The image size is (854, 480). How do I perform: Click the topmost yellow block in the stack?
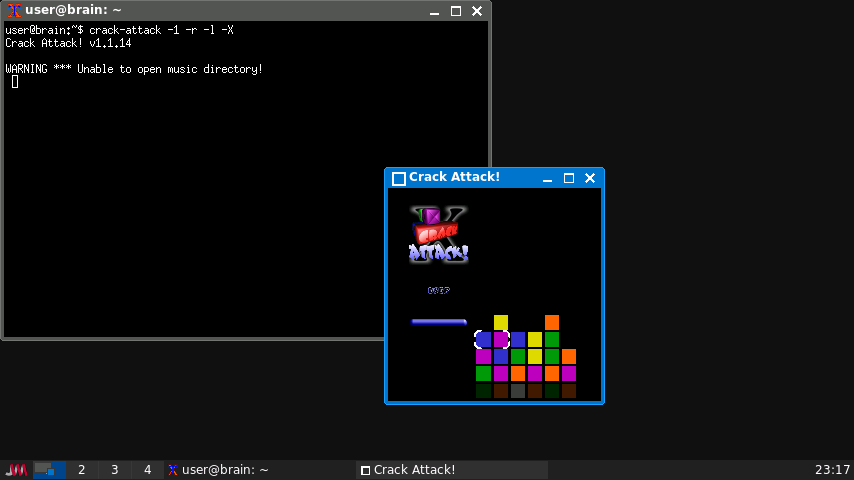tap(501, 322)
